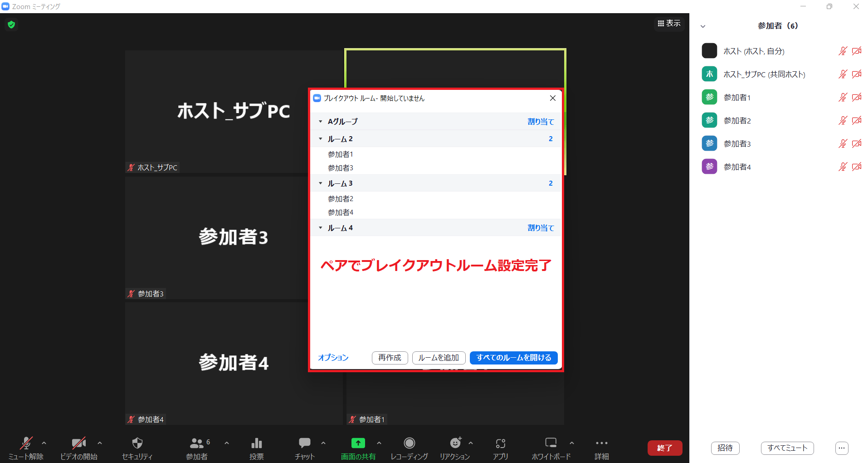Select 参加者3 in the participants list
The width and height of the screenshot is (868, 463).
[x=737, y=144]
